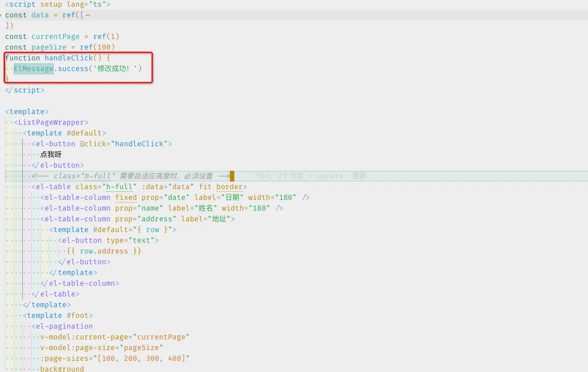Click the opening ListPageWrapper tag
Image resolution: width=588 pixels, height=372 pixels.
(51, 123)
